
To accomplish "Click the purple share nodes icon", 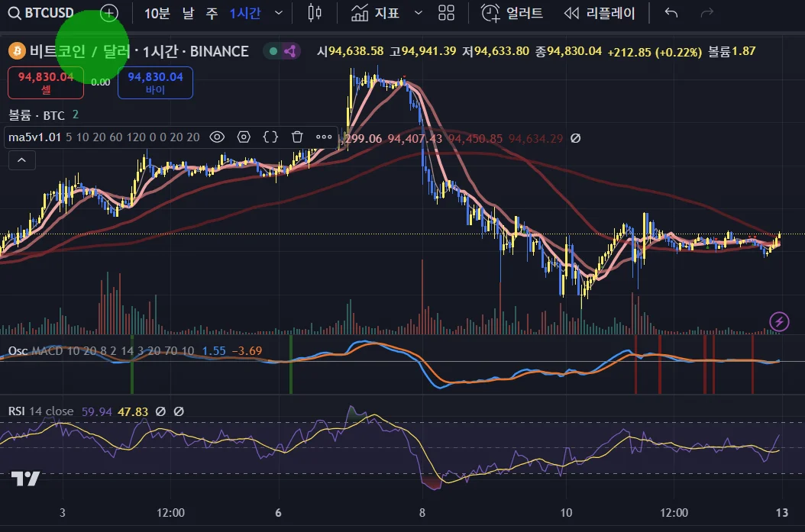I will point(290,51).
